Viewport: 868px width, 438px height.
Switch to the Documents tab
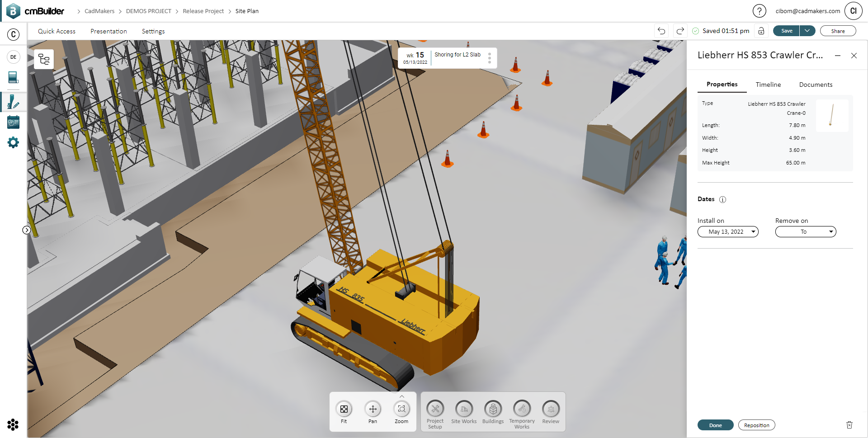816,85
